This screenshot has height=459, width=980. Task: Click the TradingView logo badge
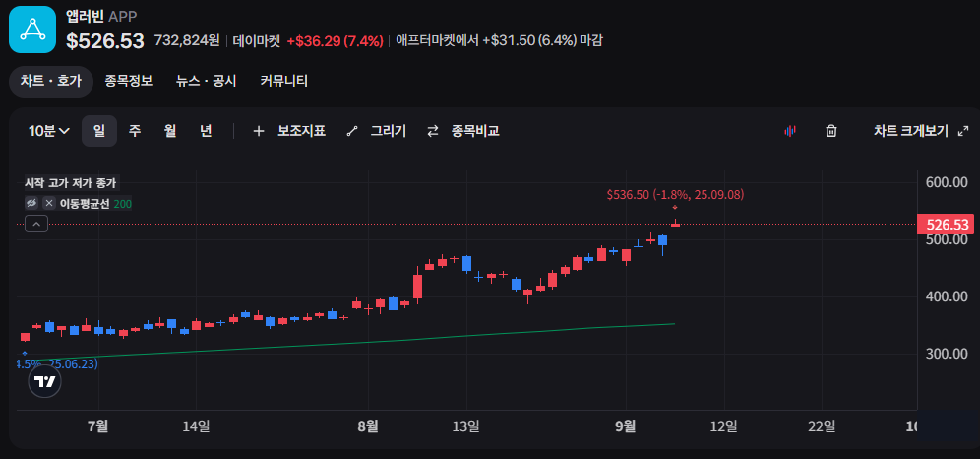[45, 381]
